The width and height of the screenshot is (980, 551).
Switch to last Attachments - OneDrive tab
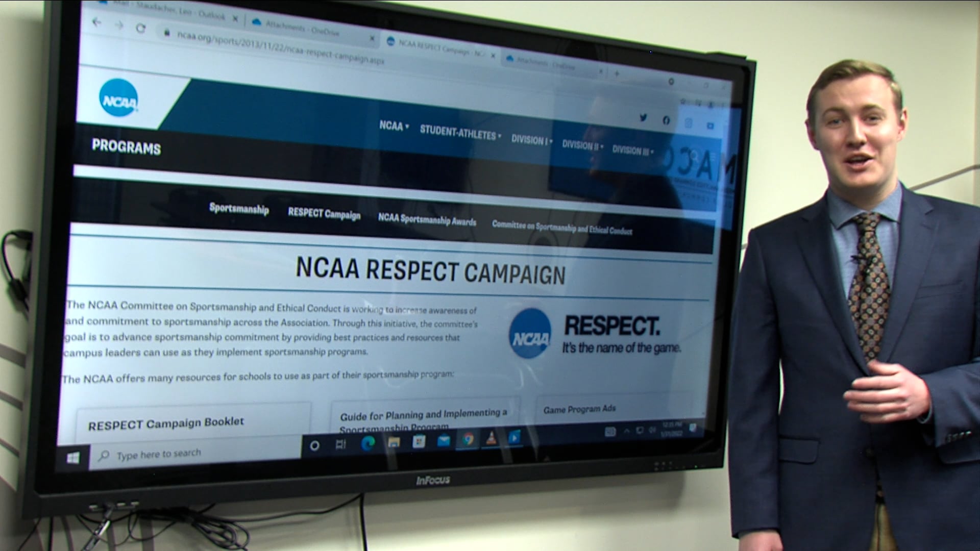coord(550,64)
